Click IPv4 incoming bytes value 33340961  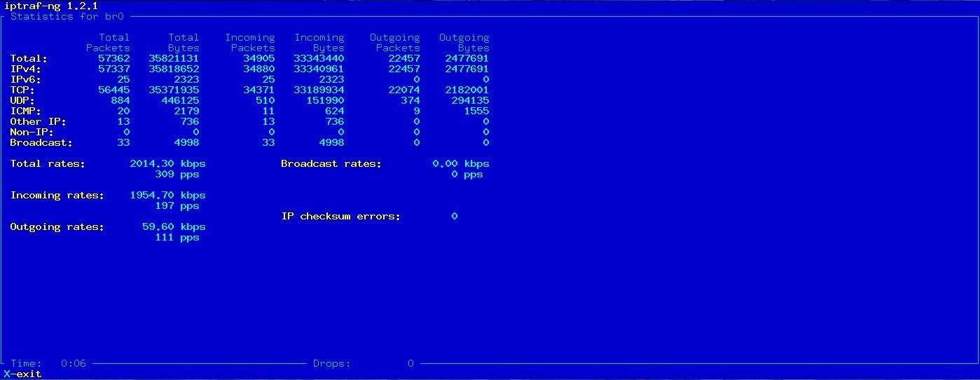(319, 69)
